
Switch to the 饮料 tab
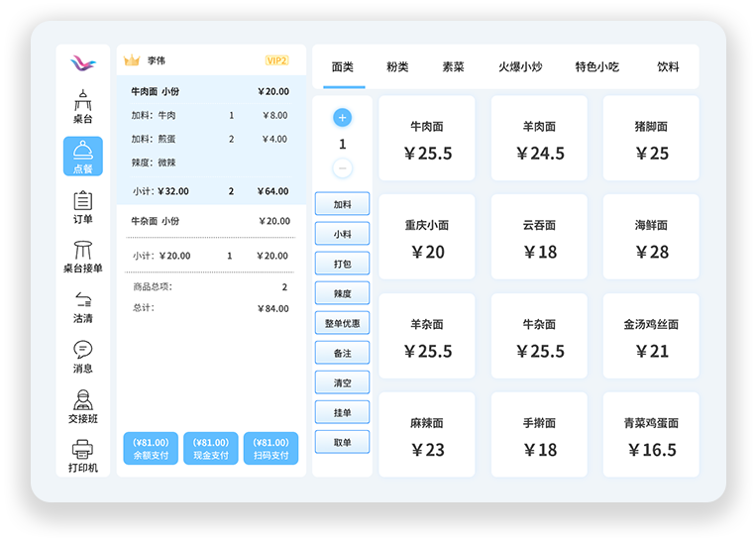click(x=668, y=67)
